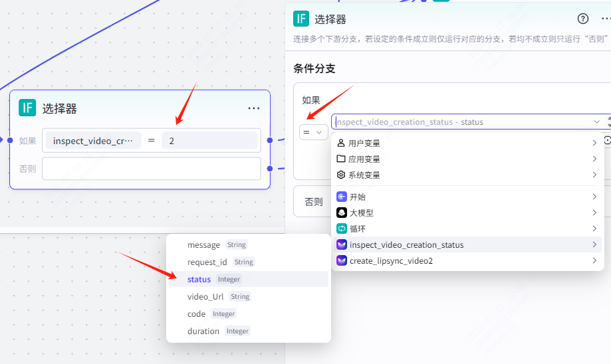Screen dimensions: 611x364
Task: Expand the 用户变量 submenu arrow
Action: (x=594, y=143)
